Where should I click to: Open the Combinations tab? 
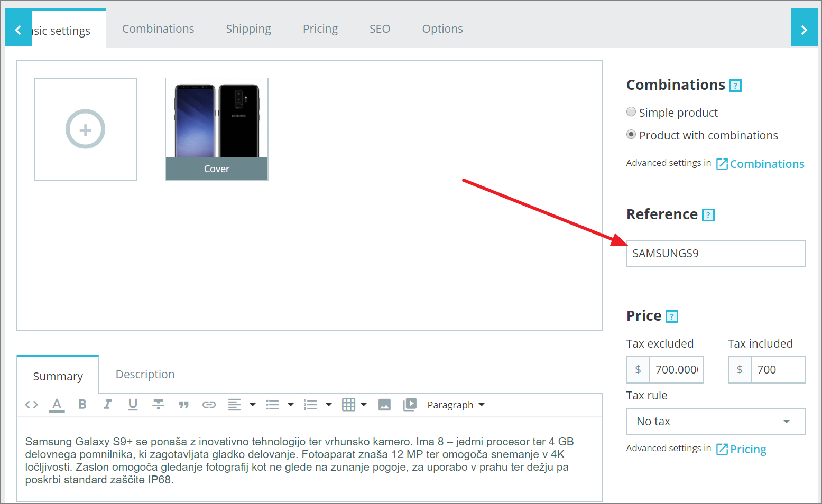pos(158,29)
